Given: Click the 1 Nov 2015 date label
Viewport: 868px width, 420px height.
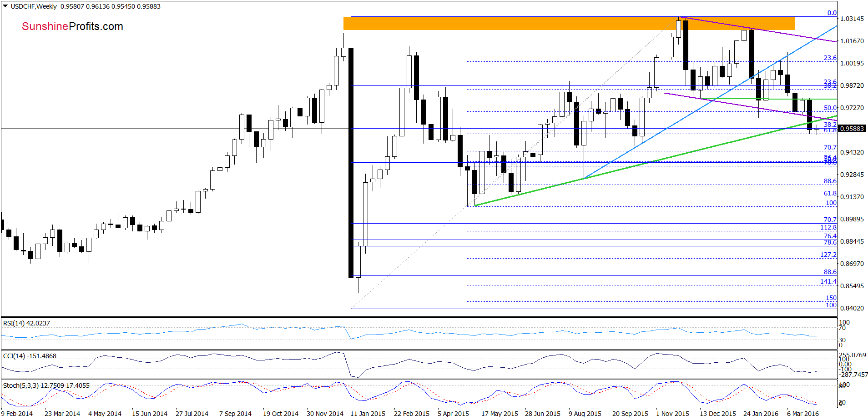Looking at the screenshot, I should (x=672, y=414).
